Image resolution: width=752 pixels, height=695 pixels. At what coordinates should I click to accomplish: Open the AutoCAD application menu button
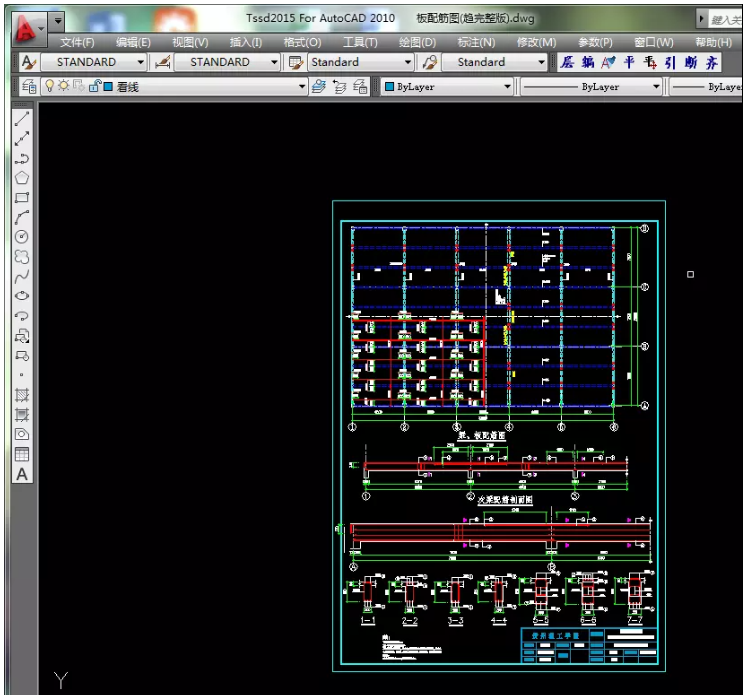28,27
